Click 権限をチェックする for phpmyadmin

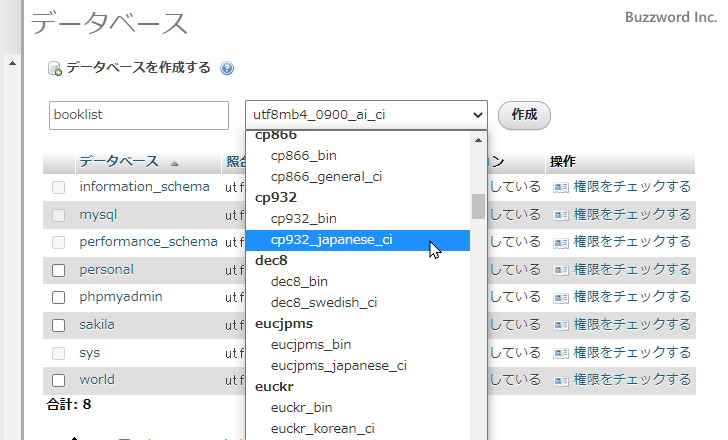pyautogui.click(x=632, y=297)
